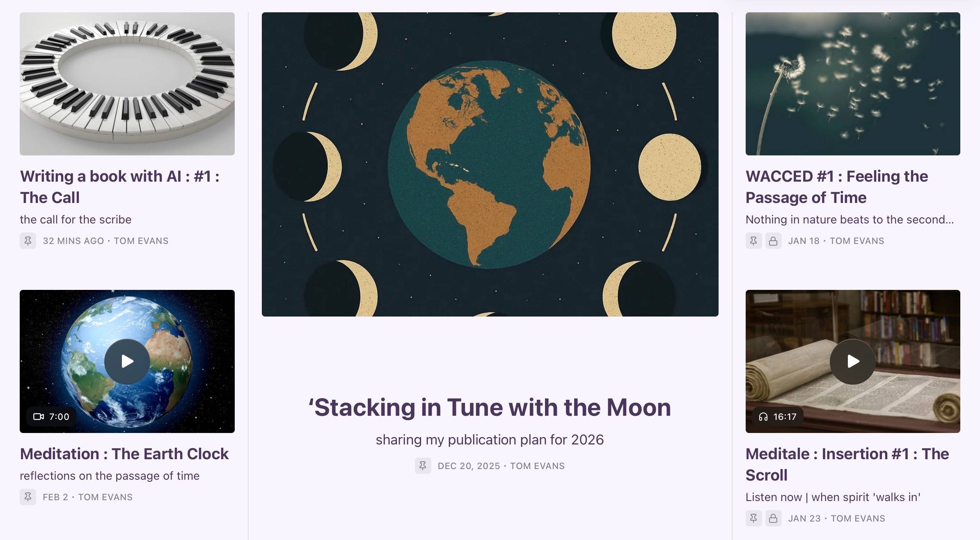The image size is (980, 540).
Task: Click lock icon beside Jan 23 date
Action: (773, 518)
